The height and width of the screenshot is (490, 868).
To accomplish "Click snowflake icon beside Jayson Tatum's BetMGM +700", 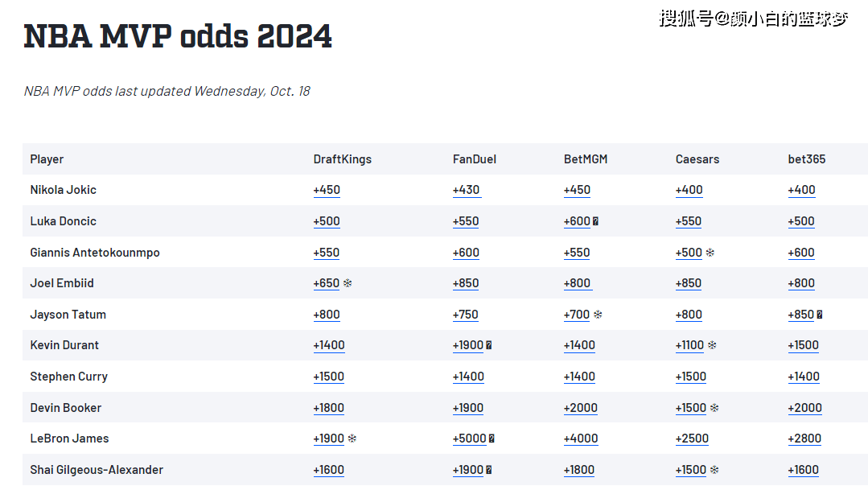I will (x=598, y=315).
